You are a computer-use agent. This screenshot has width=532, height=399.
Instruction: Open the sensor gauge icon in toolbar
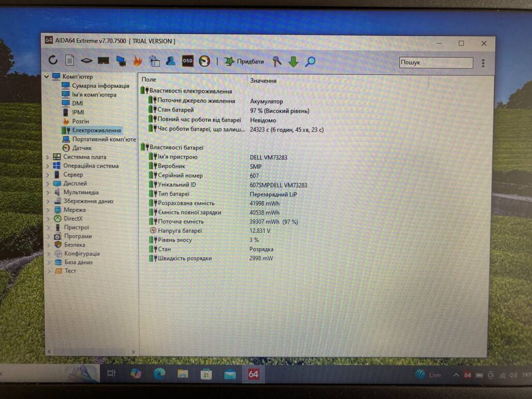pyautogui.click(x=204, y=61)
